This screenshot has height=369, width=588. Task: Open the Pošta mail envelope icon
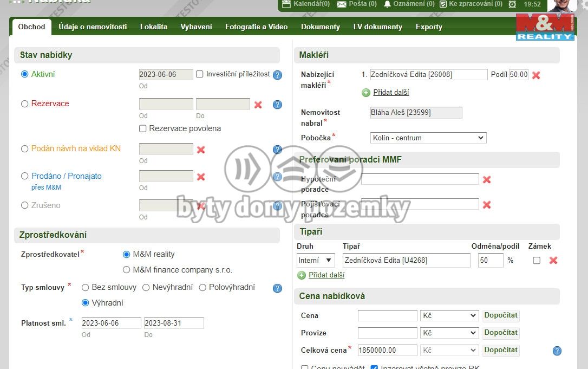point(342,4)
